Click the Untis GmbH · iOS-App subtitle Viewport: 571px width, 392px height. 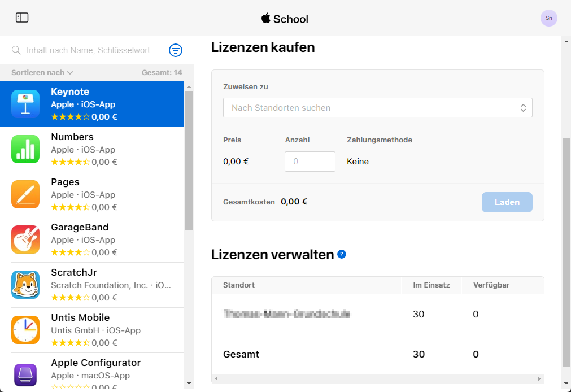pos(96,330)
